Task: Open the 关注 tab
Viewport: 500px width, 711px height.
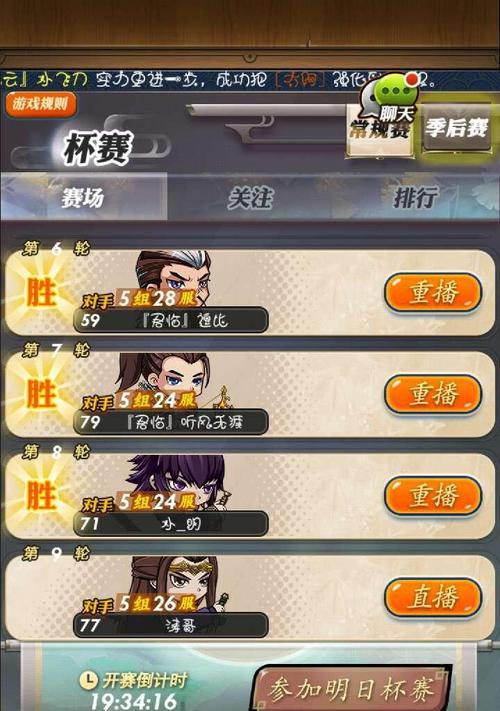Action: [251, 197]
